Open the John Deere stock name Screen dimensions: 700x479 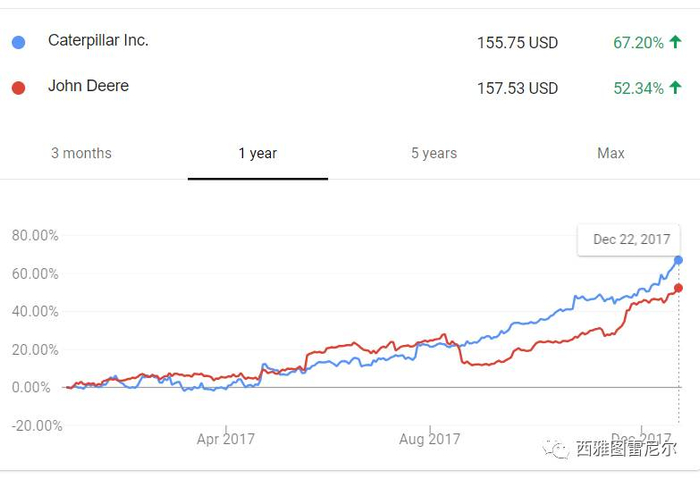coord(88,87)
